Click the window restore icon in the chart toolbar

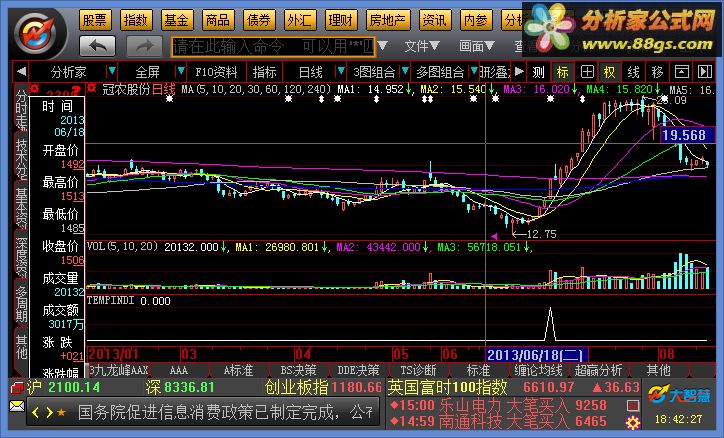682,72
